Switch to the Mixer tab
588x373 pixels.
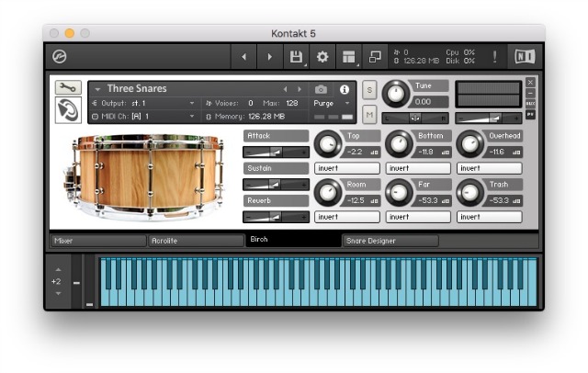tap(98, 241)
